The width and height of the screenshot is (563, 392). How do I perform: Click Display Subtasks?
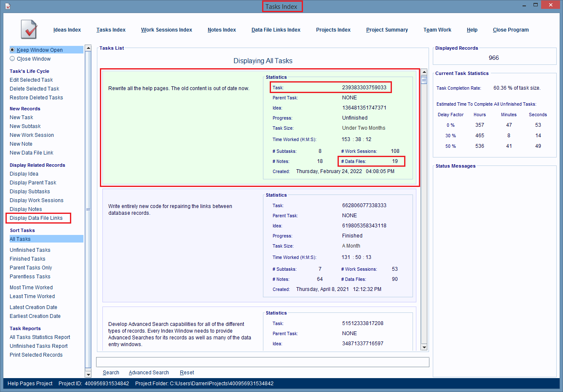tap(30, 192)
